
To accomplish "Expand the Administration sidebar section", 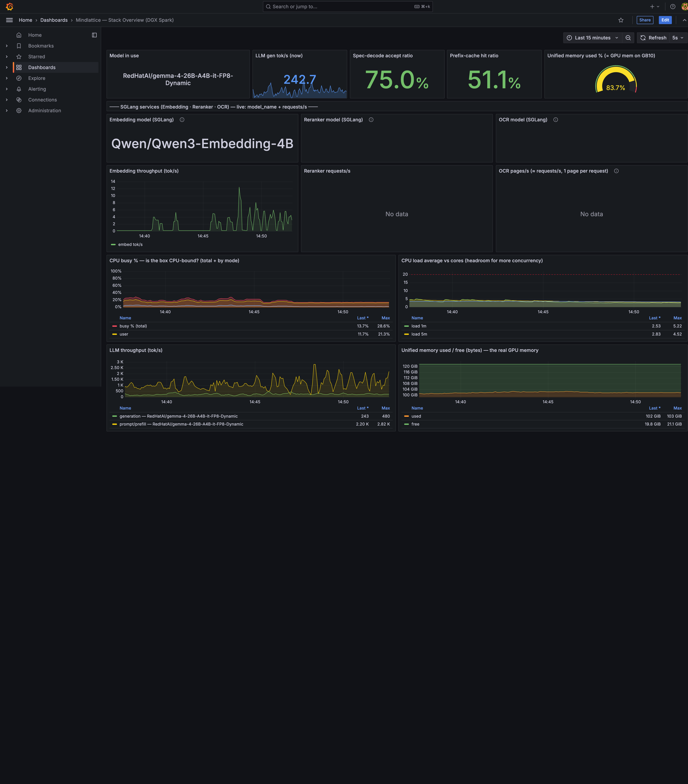I will (x=7, y=110).
